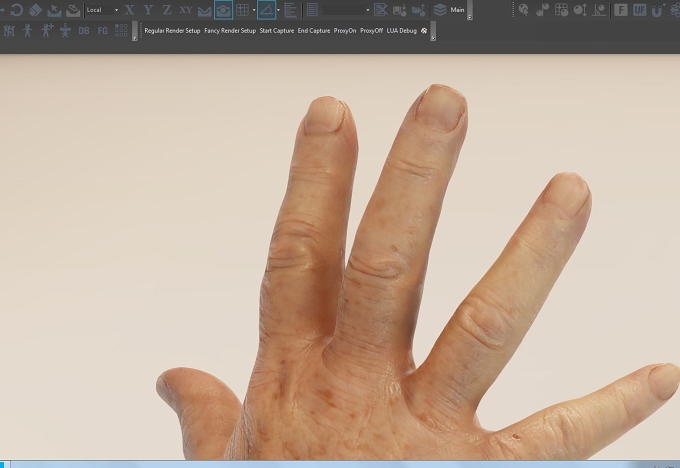Click the load selected objects icon
This screenshot has width=680, height=468.
418,10
